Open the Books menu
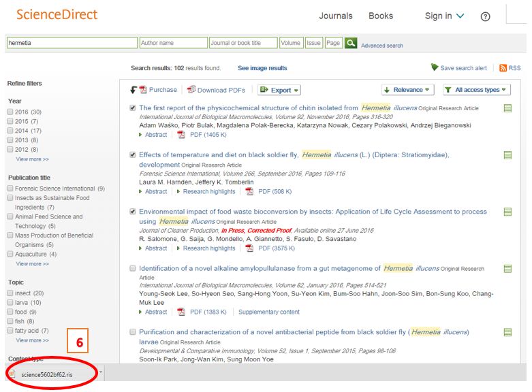The height and width of the screenshot is (392, 532). [381, 16]
